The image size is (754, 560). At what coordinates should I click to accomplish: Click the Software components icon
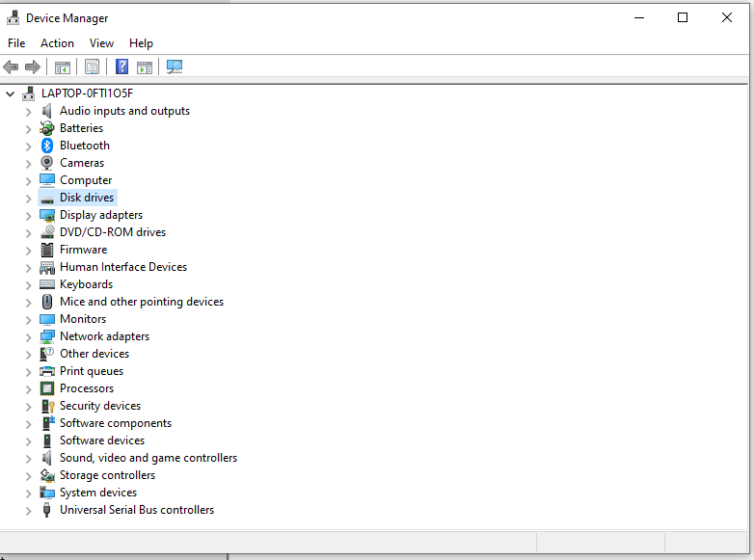pos(47,423)
